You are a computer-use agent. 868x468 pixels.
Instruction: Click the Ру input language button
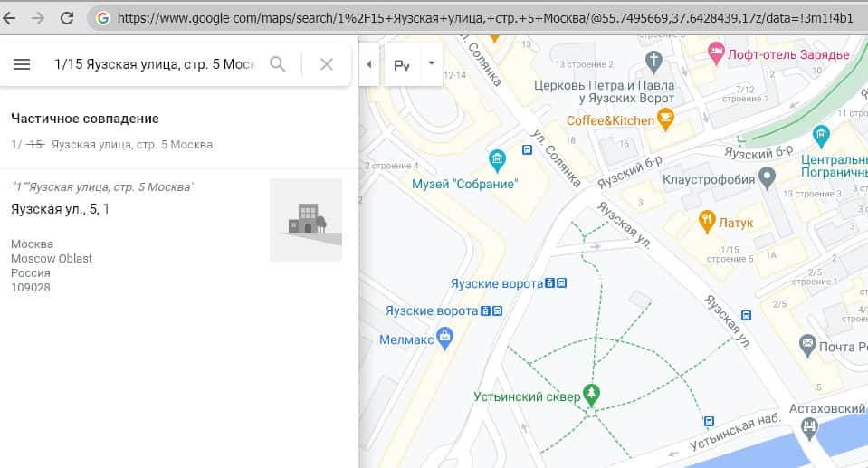pos(402,64)
